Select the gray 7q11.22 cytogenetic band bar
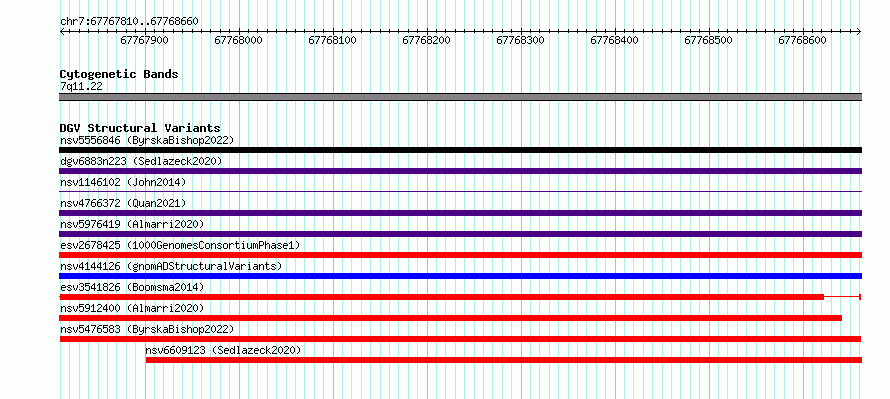The height and width of the screenshot is (399, 890). (x=460, y=97)
